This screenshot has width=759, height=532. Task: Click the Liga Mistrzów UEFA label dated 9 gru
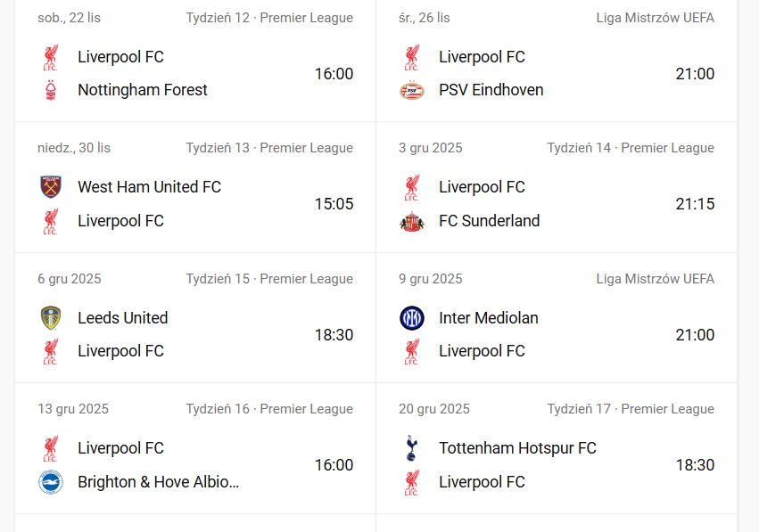655,279
